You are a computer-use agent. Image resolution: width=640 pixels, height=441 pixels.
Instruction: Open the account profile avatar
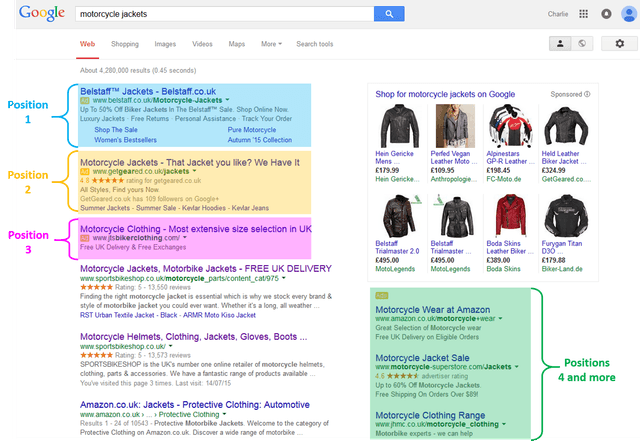(x=629, y=14)
